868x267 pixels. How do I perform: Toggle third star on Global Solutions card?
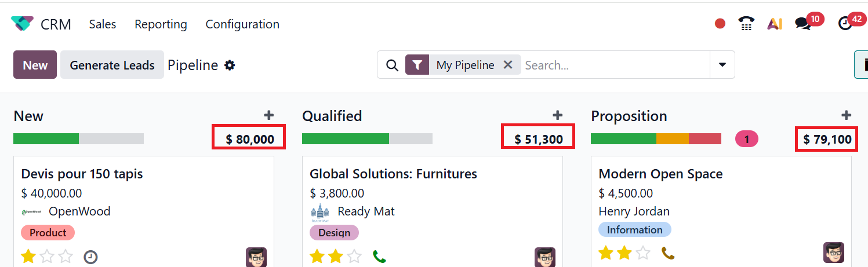click(x=354, y=256)
